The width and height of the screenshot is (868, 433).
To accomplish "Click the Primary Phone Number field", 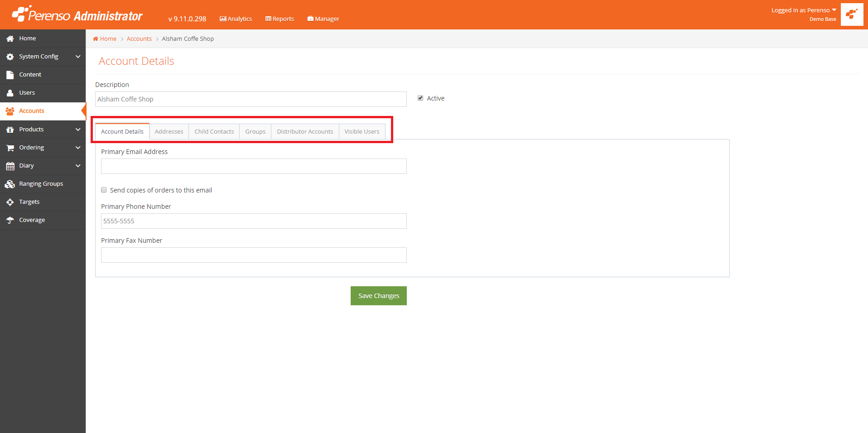I will tap(254, 221).
